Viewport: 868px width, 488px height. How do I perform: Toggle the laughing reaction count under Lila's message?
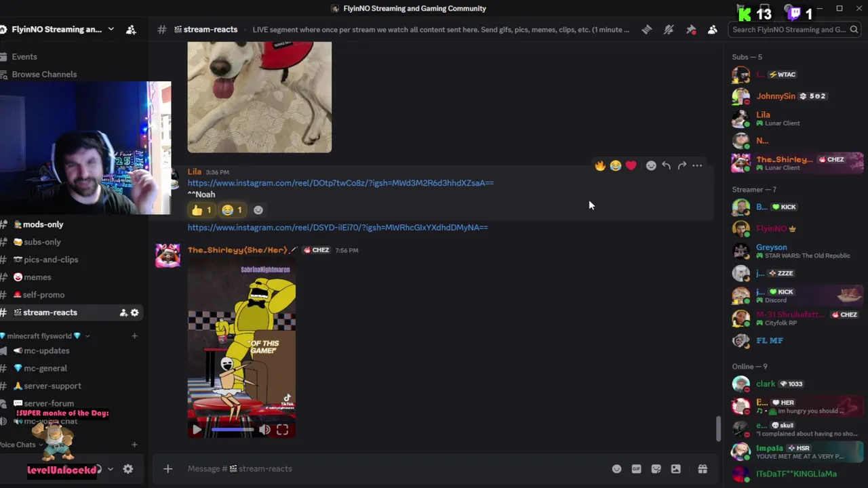click(233, 210)
